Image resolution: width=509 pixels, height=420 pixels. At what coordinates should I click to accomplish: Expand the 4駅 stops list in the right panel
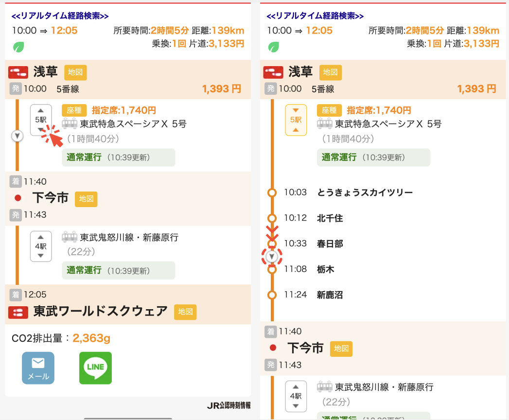(296, 396)
